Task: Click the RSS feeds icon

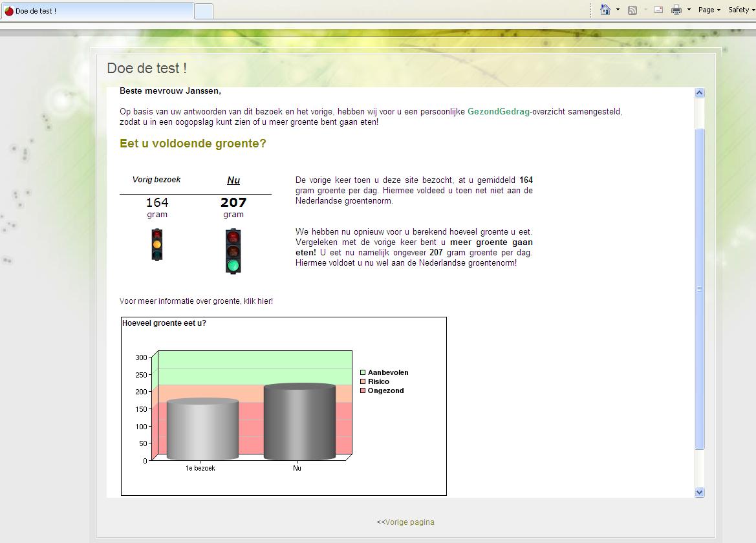Action: tap(632, 10)
